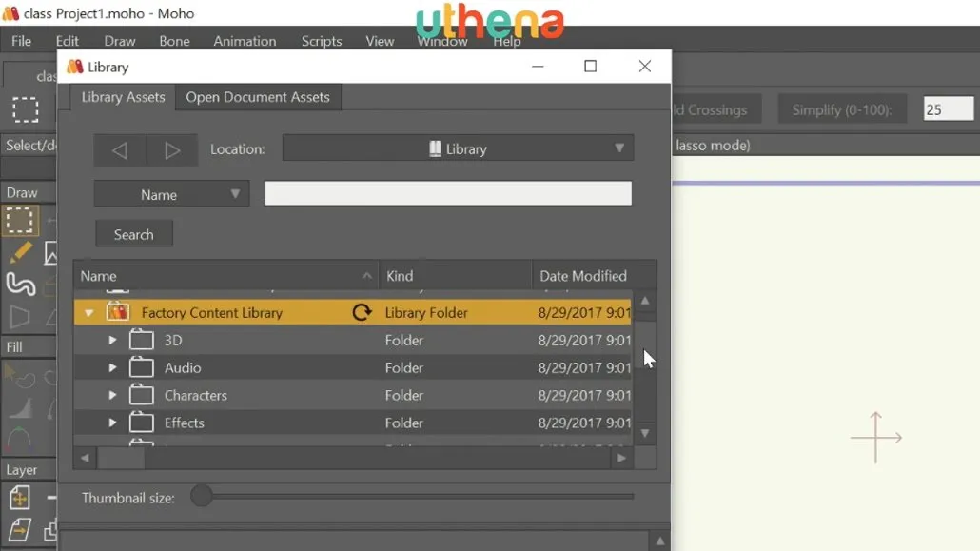Select the Select Shape tool in Fill panel

[x=19, y=377]
